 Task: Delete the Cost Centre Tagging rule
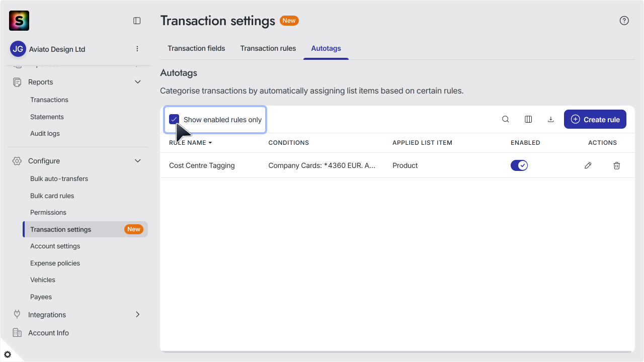[x=617, y=165]
